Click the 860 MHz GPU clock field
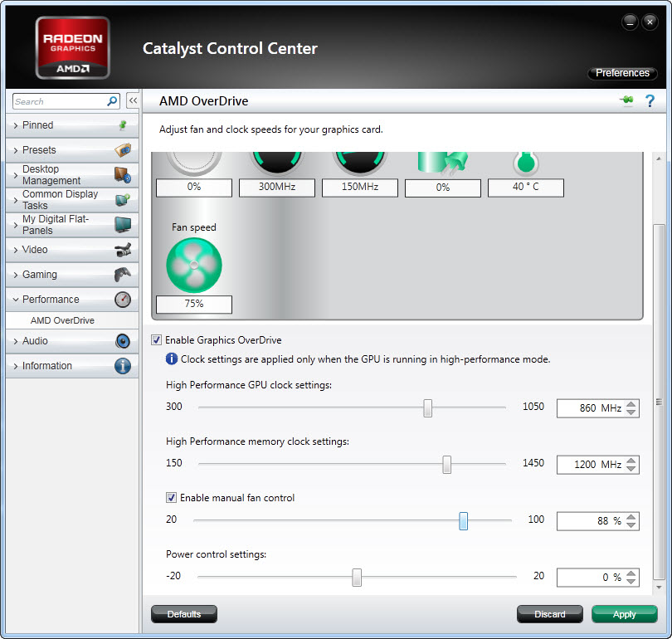The image size is (672, 639). click(x=598, y=408)
